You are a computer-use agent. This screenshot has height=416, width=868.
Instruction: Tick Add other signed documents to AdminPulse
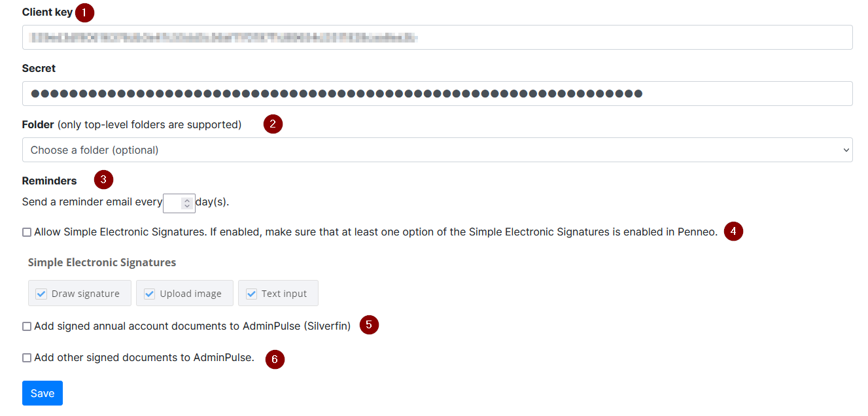[x=27, y=358]
